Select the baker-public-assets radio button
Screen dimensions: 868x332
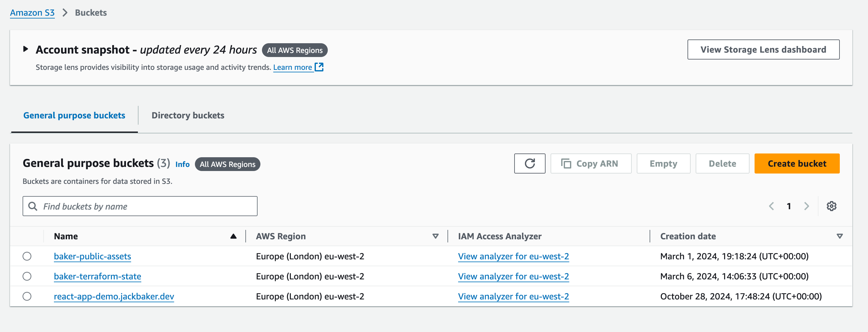pyautogui.click(x=27, y=256)
